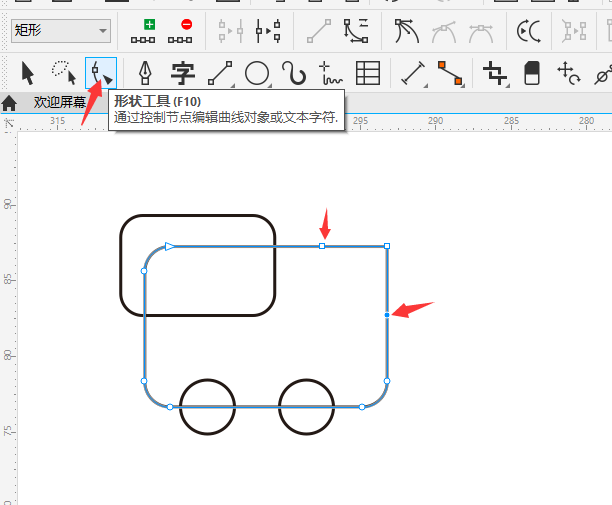This screenshot has height=505, width=612.
Task: Select the Text tool 字
Action: point(183,73)
